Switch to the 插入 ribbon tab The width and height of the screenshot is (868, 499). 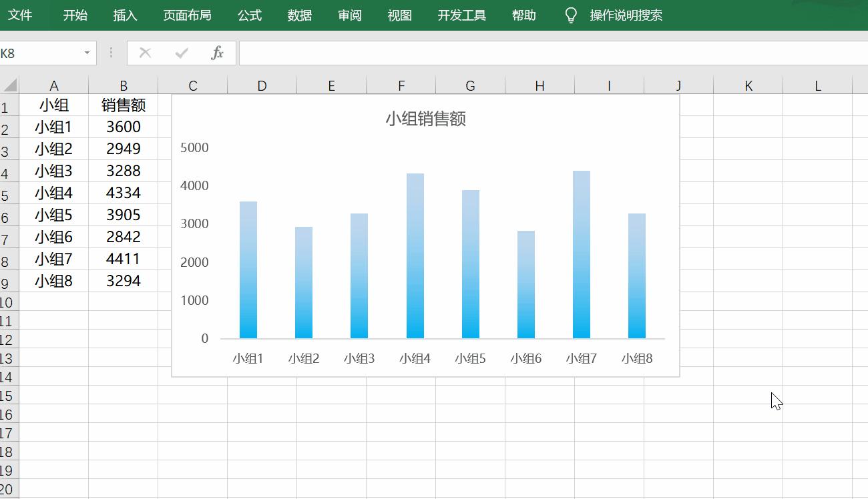126,15
